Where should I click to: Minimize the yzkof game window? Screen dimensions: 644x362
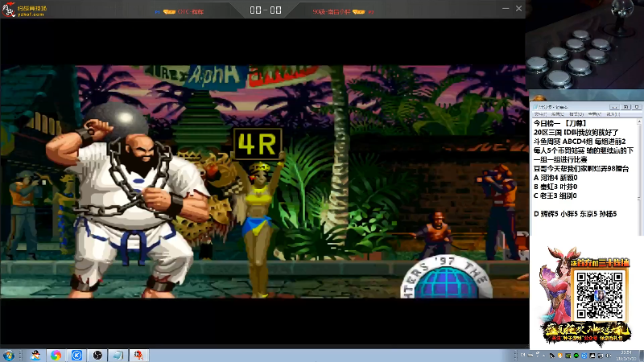(x=506, y=8)
